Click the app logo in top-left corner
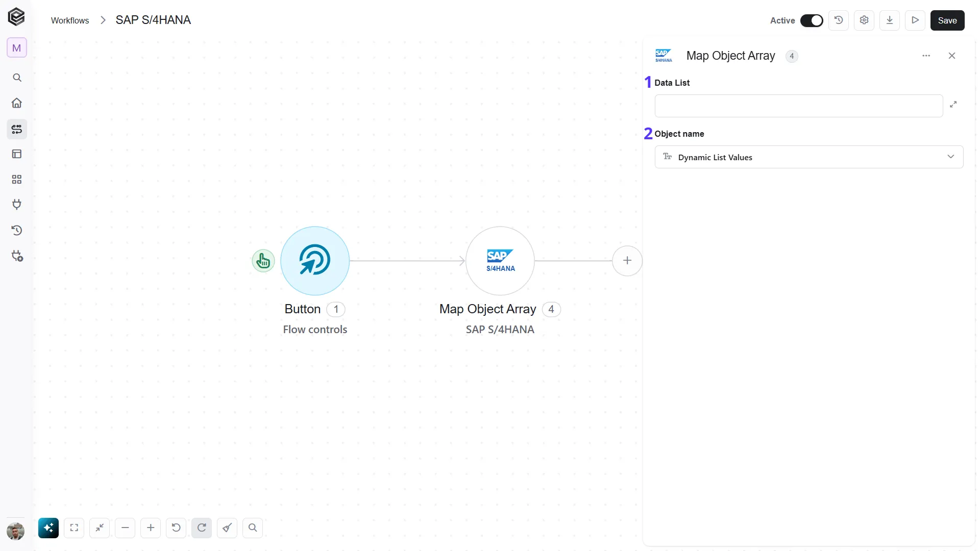 (16, 17)
